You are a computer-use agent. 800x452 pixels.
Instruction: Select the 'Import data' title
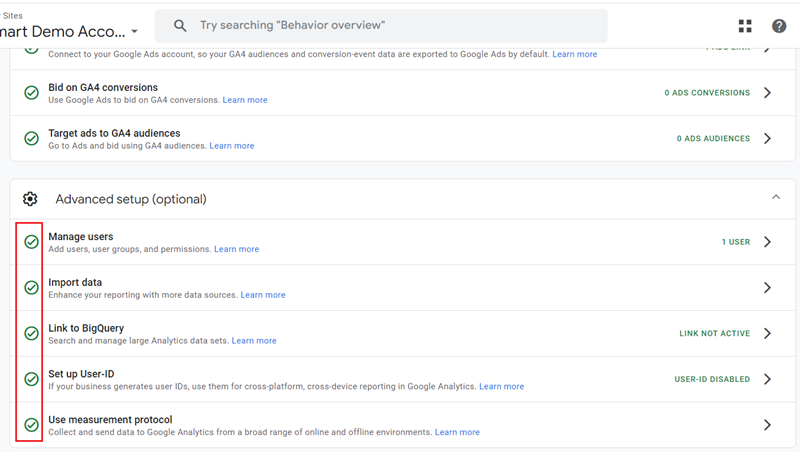tap(75, 283)
